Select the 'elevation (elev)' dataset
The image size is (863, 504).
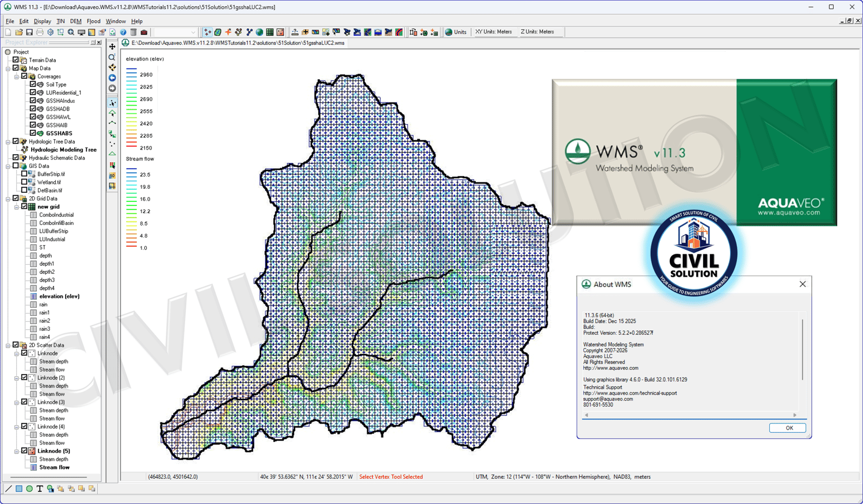coord(59,296)
